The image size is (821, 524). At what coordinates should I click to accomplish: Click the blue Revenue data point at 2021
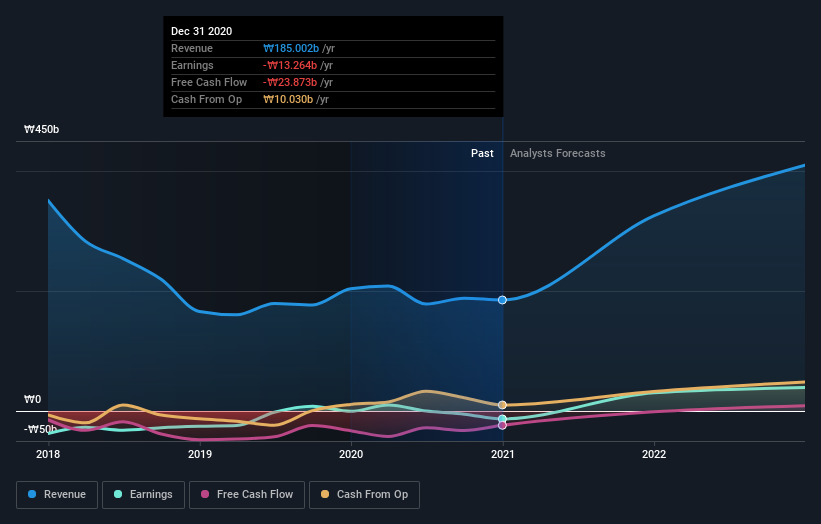click(502, 300)
